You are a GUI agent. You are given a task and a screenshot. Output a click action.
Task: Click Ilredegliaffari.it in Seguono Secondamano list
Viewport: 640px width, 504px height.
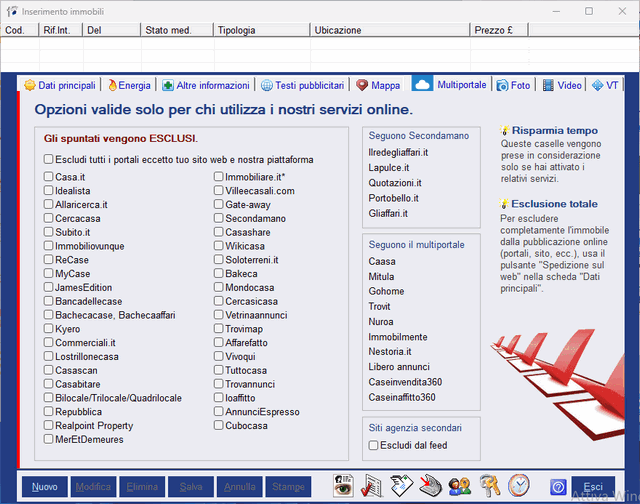pyautogui.click(x=398, y=152)
